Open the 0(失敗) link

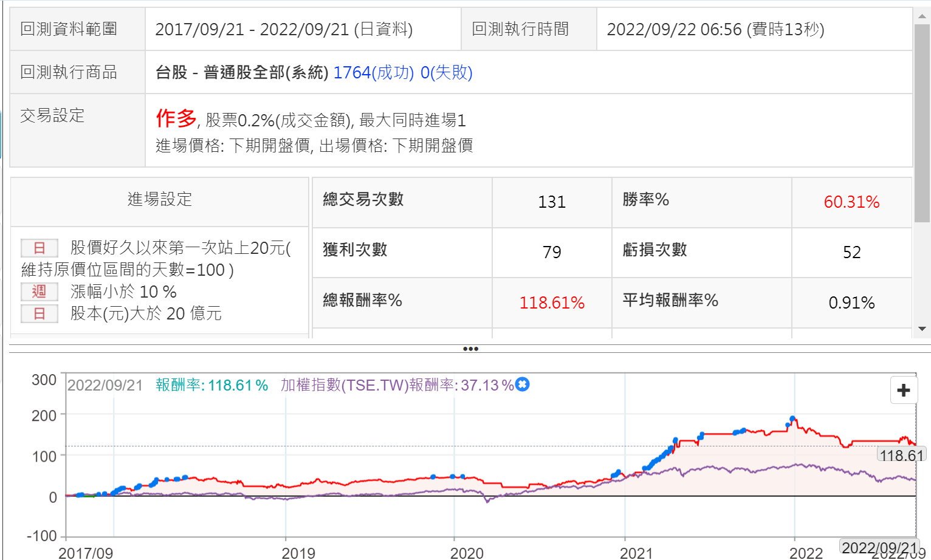[x=446, y=72]
